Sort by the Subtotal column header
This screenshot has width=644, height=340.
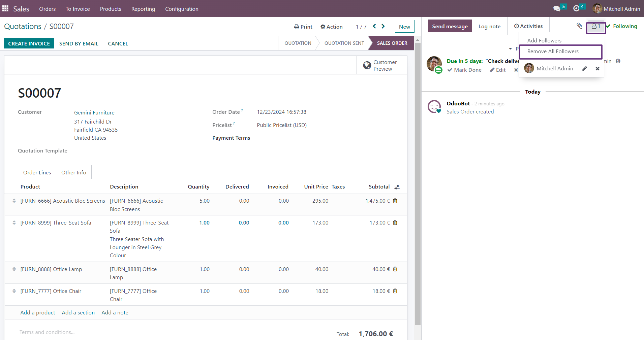[379, 186]
